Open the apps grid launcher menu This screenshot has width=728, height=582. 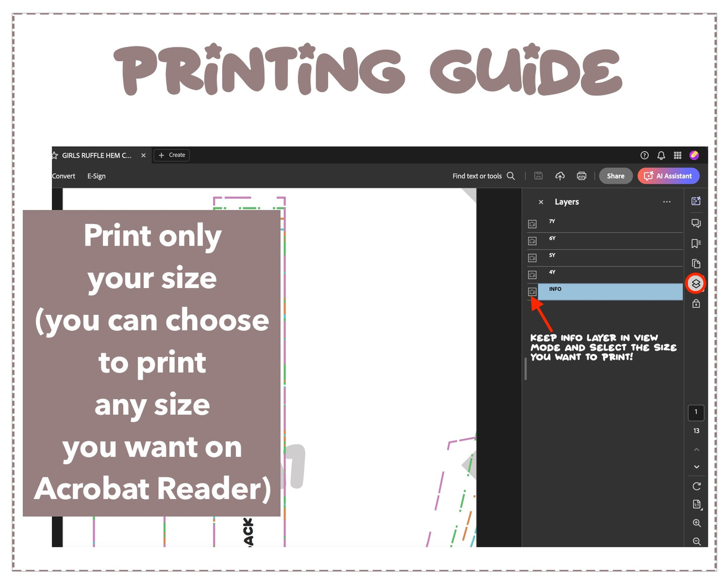pyautogui.click(x=678, y=155)
